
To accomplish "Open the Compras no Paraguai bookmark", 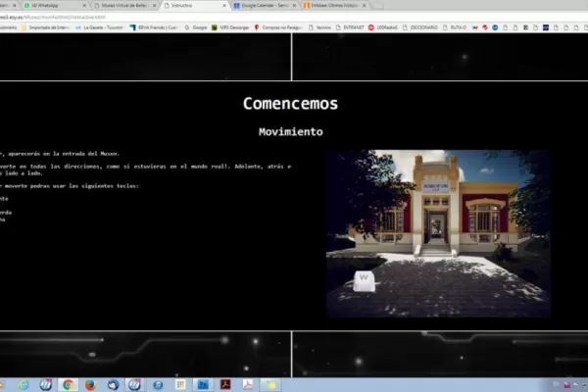I will point(278,27).
